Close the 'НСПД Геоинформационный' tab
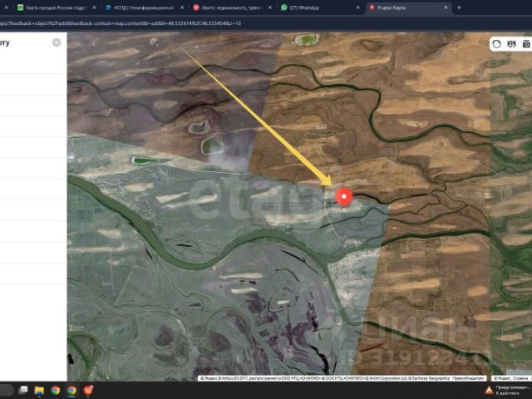Screen dimensions: 532x399 [x=182, y=7]
